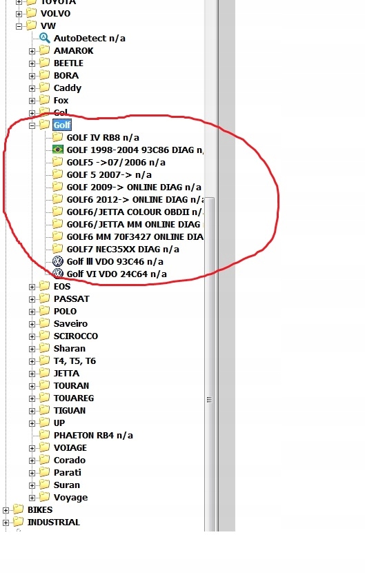Click the VW folder icon

point(32,25)
